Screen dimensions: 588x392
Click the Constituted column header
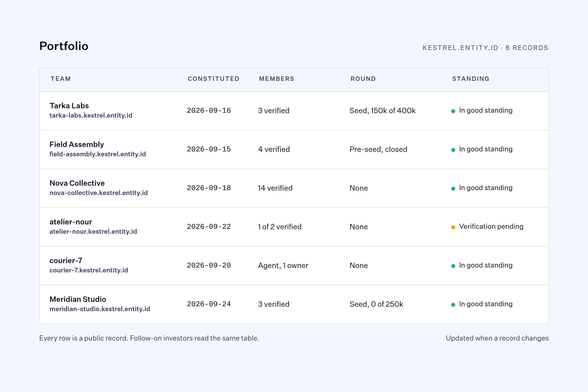coord(213,79)
